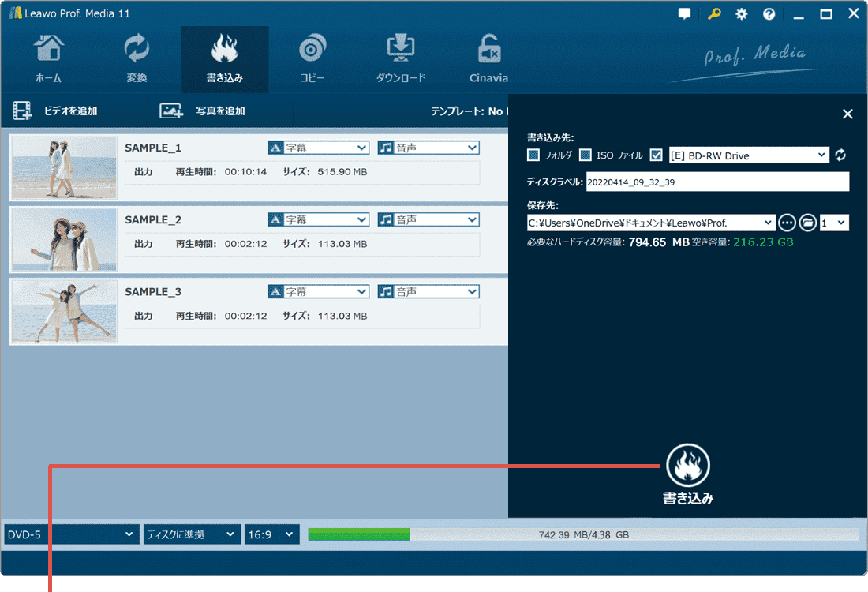Image resolution: width=868 pixels, height=592 pixels.
Task: Click the refresh drive list icon
Action: (840, 155)
